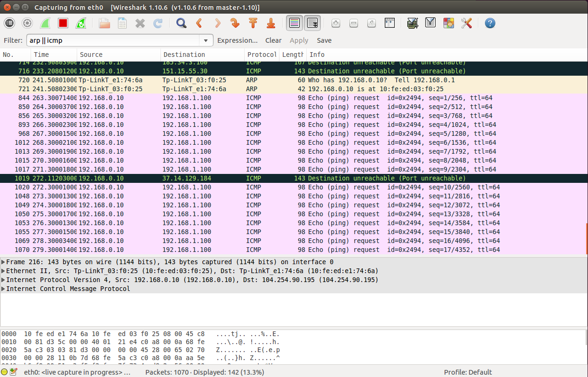Viewport: 588px width, 377px height.
Task: Zoom in the packet text
Action: click(336, 23)
